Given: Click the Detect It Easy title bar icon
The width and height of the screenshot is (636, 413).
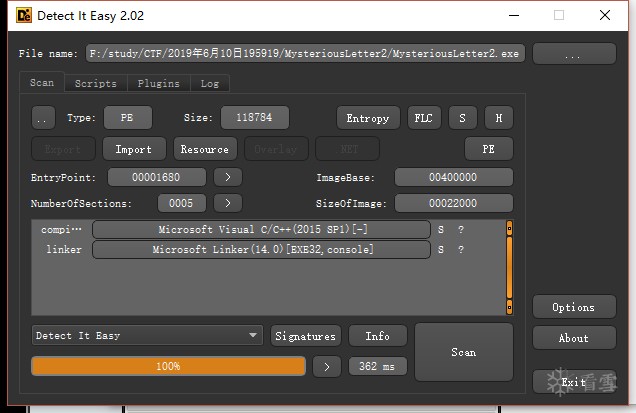Looking at the screenshot, I should 24,15.
